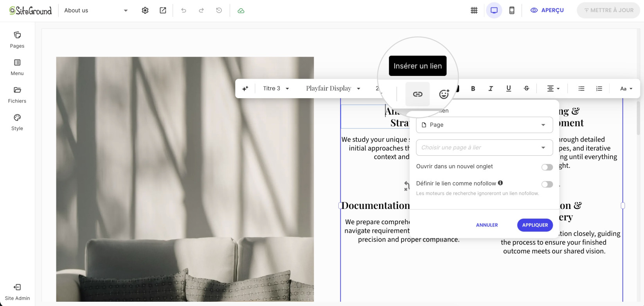Open the Fichiers panel
This screenshot has width=644, height=306.
click(17, 95)
